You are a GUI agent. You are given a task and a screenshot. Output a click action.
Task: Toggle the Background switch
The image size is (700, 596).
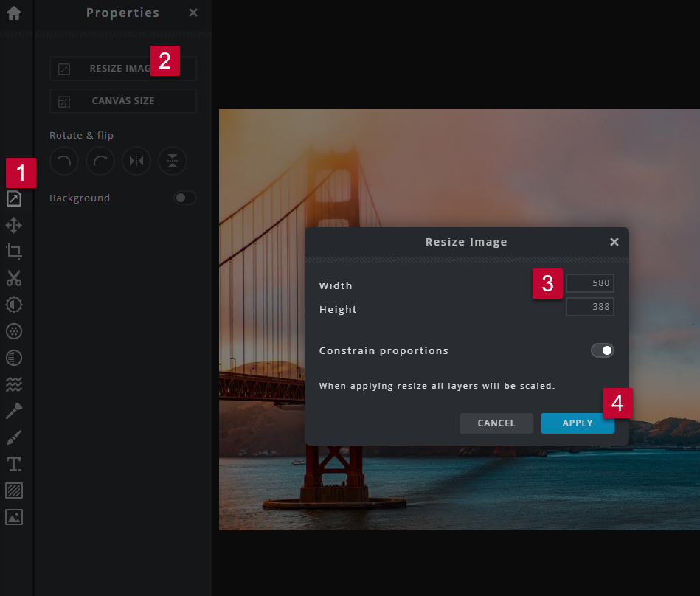point(184,198)
